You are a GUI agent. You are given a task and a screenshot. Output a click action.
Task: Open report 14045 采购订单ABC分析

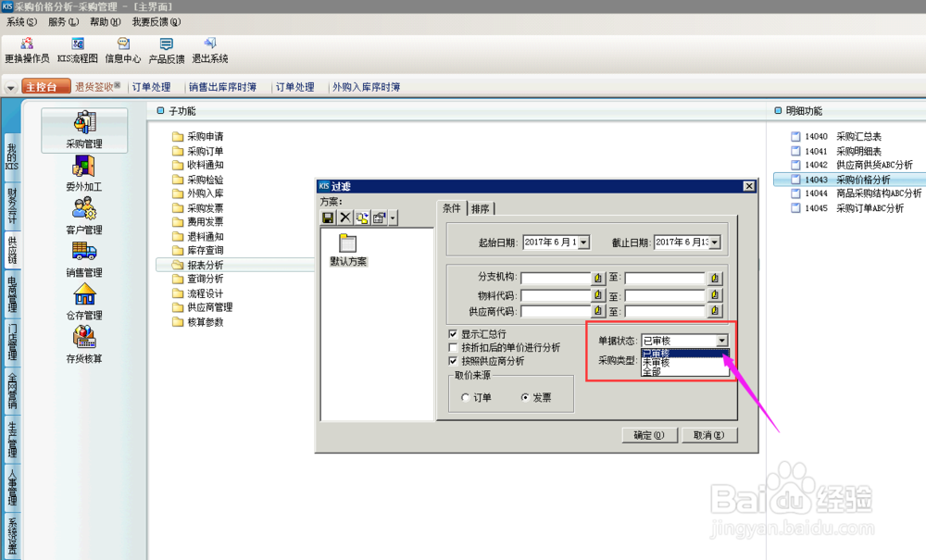tap(847, 207)
